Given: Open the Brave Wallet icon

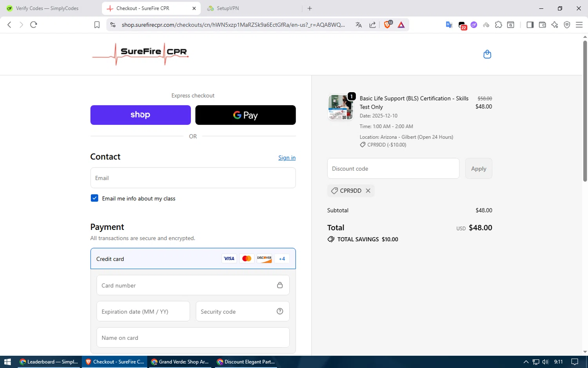Looking at the screenshot, I should (543, 25).
